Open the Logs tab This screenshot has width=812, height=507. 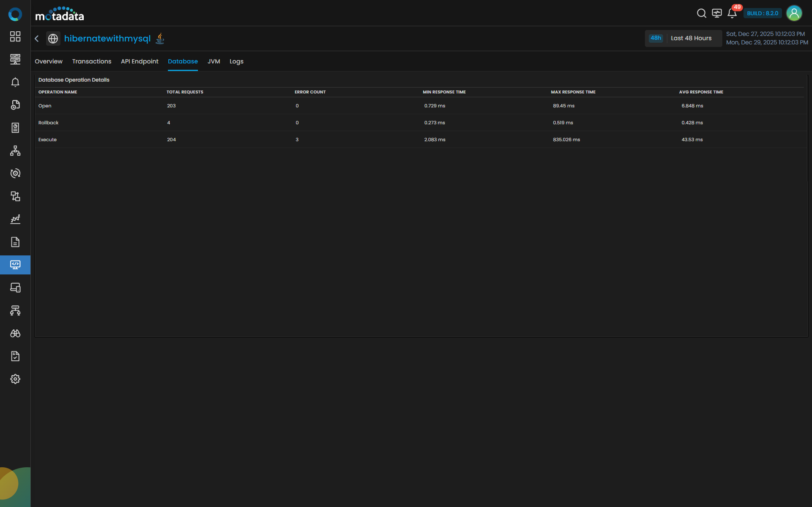click(x=236, y=62)
